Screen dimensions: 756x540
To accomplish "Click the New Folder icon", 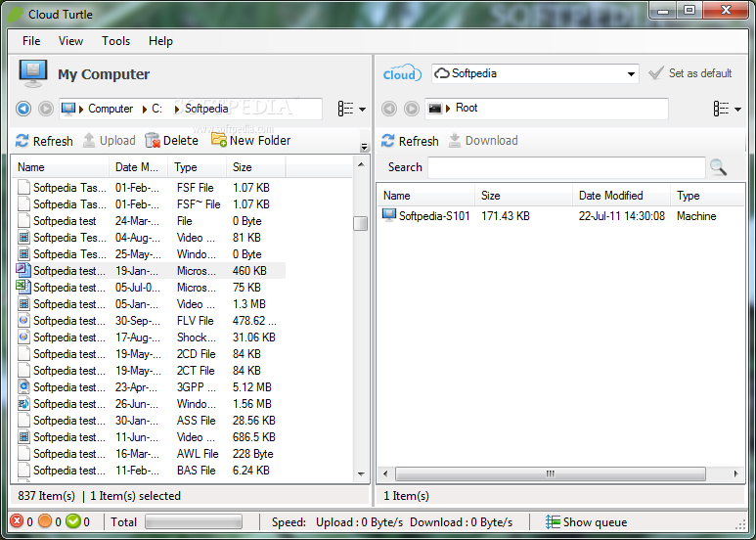I will [x=219, y=140].
